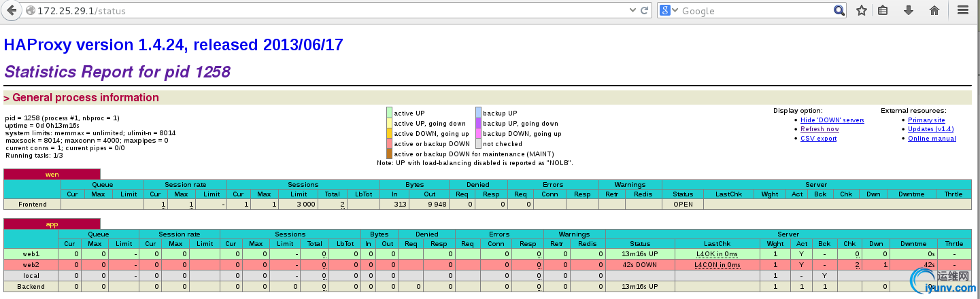Screen dimensions: 980x299
Task: Click the 'Dwntme' header in app table
Action: [x=912, y=243]
